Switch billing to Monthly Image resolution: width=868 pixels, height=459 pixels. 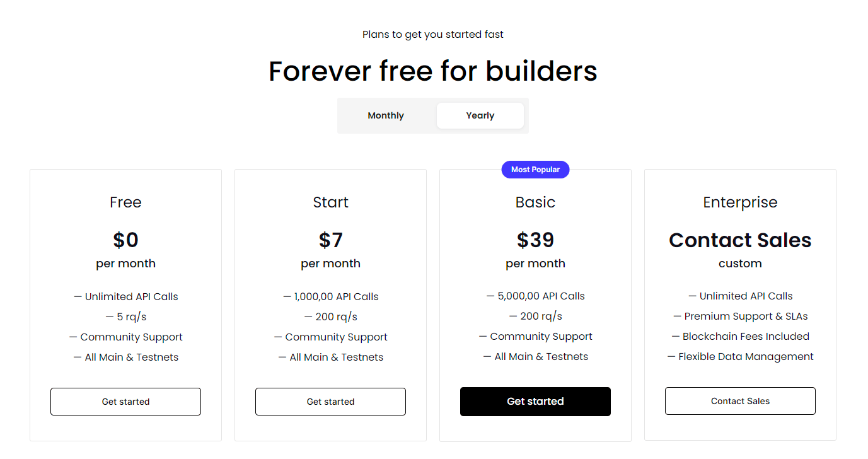tap(386, 115)
